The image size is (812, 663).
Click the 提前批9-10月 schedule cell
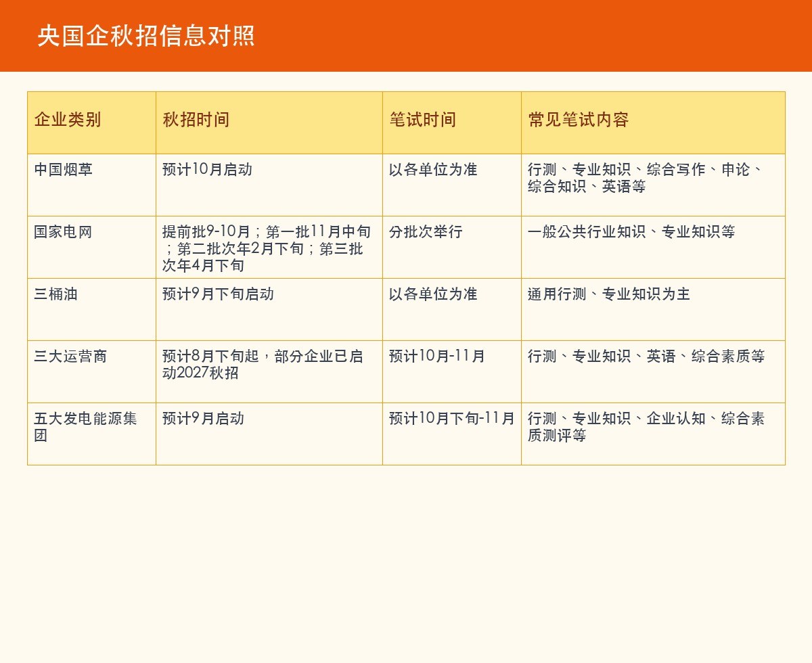point(269,247)
